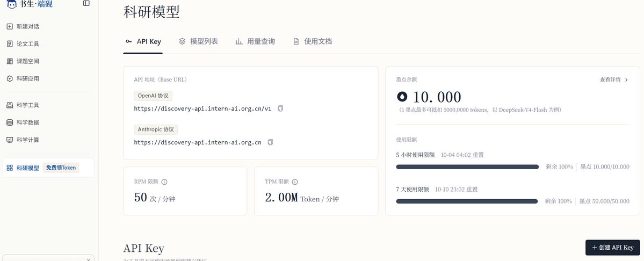This screenshot has height=261, width=644.
Task: Click the 科学工具 sidebar icon
Action: tap(10, 105)
